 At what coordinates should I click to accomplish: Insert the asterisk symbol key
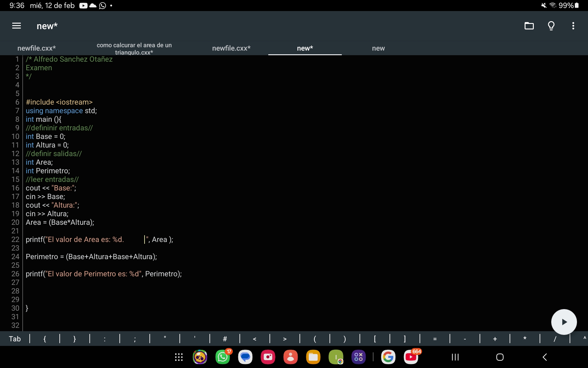pos(525,339)
